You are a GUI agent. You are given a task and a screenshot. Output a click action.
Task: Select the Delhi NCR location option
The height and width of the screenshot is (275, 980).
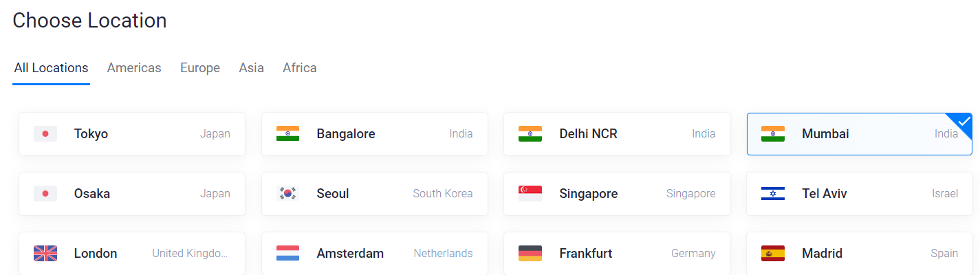tap(617, 134)
